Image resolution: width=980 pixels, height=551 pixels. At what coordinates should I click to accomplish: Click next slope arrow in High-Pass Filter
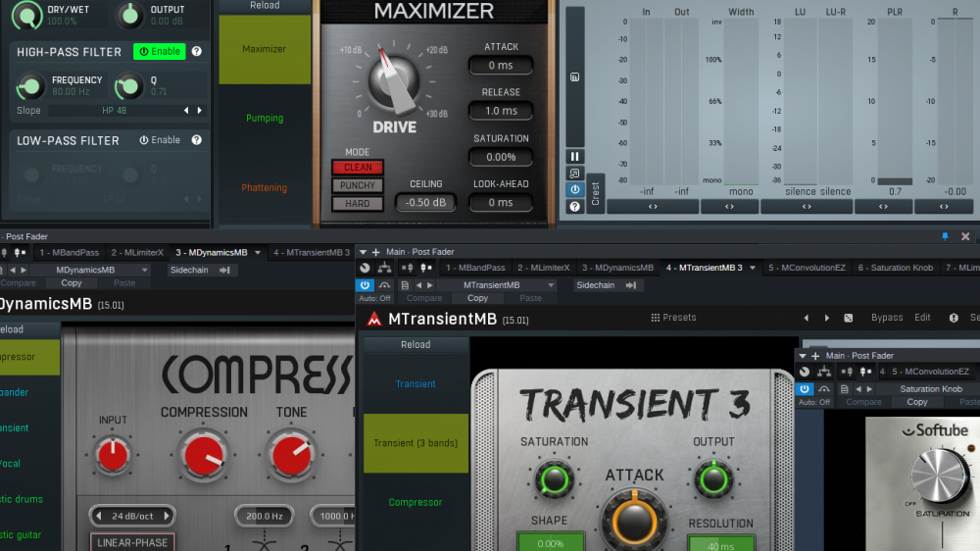pos(199,111)
